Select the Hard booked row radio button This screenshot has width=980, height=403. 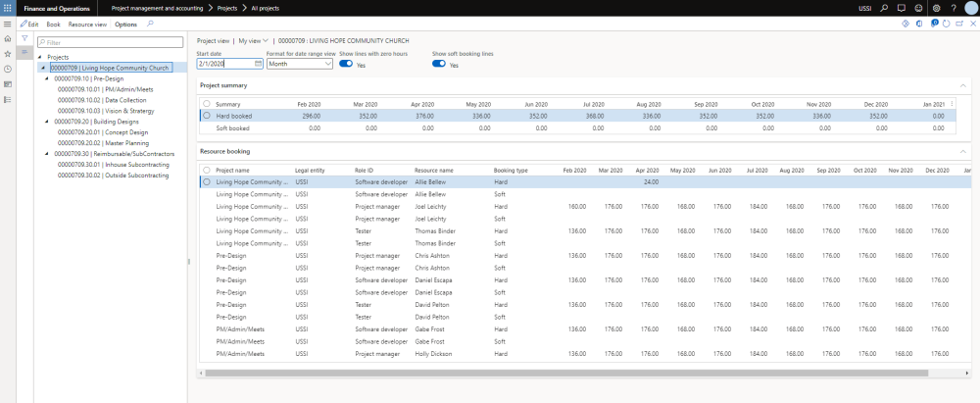point(206,116)
